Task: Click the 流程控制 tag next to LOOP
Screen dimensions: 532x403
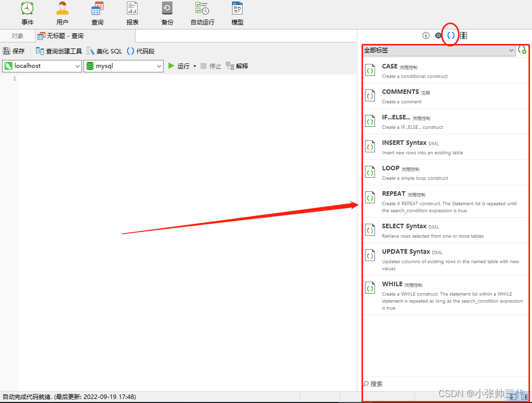Action: (x=410, y=169)
